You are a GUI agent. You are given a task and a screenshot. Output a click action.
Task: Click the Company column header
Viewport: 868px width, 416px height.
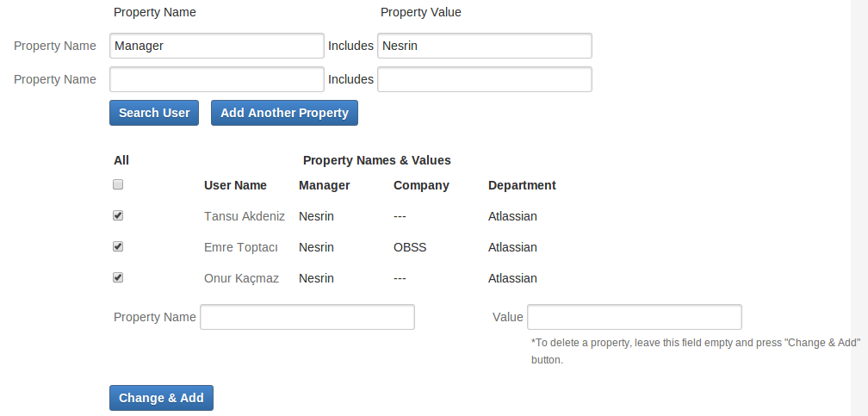421,185
